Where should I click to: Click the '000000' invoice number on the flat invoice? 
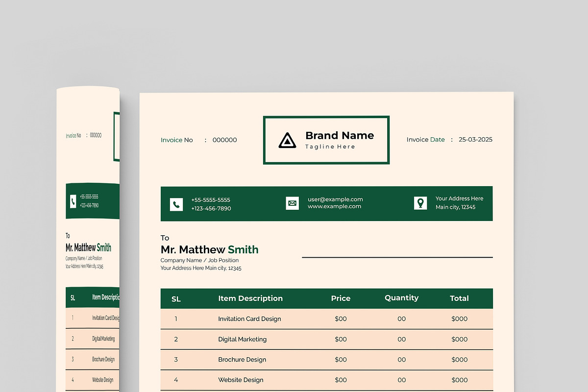click(224, 140)
